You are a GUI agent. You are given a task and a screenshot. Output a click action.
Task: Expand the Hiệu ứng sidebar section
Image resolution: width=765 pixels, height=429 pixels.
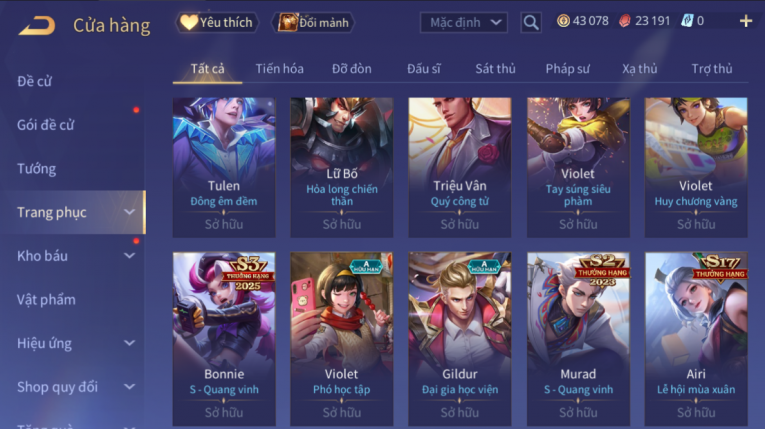(76, 343)
